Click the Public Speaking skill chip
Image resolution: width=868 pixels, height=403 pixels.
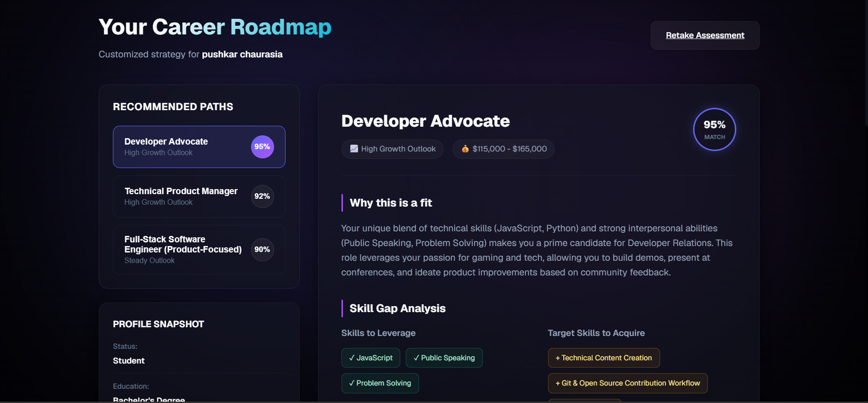(444, 358)
